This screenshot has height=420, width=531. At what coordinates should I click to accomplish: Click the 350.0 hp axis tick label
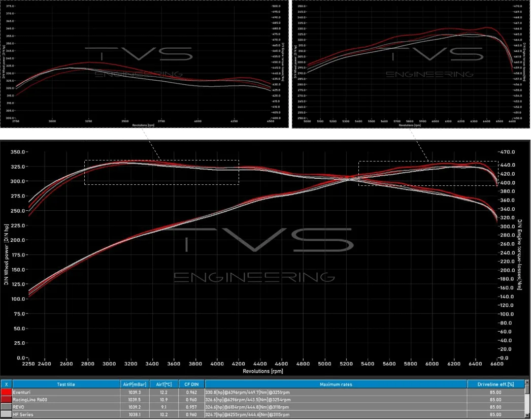point(17,152)
